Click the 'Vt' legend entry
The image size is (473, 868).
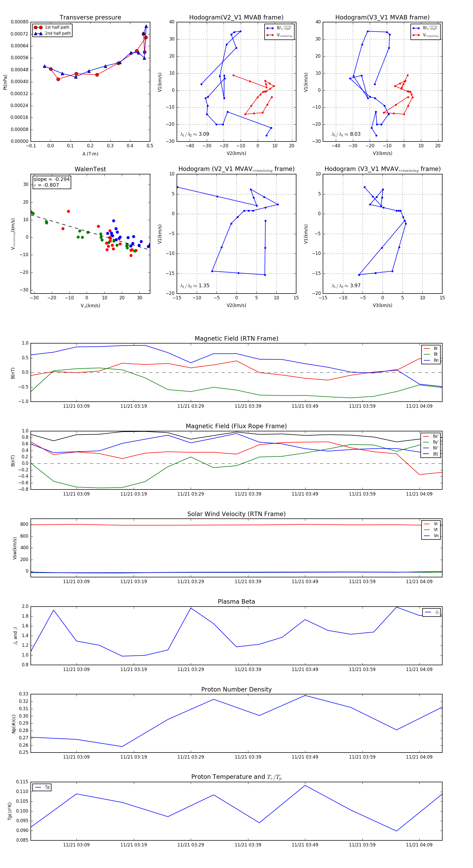point(431,530)
